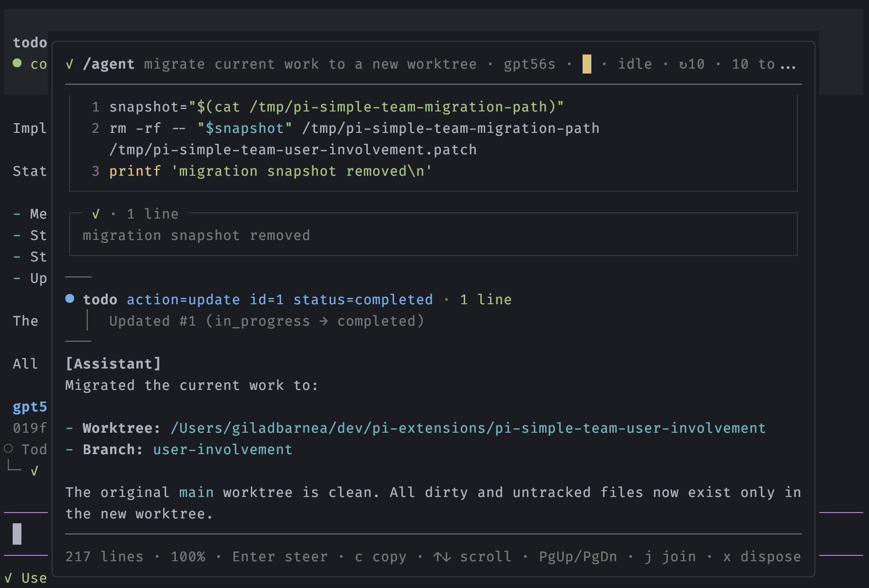Click the checkmark before 'Use' at bottom left
Screen dimensions: 869x588
coord(8,578)
